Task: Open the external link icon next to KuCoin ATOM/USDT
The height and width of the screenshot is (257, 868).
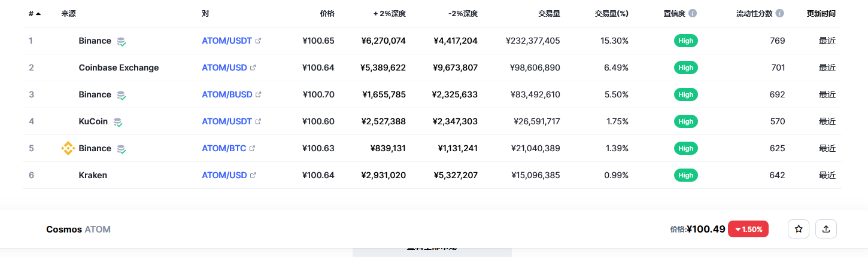Action: [258, 121]
